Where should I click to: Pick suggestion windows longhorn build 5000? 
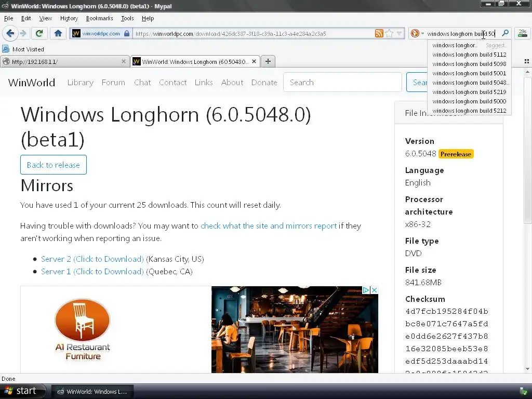click(x=469, y=101)
